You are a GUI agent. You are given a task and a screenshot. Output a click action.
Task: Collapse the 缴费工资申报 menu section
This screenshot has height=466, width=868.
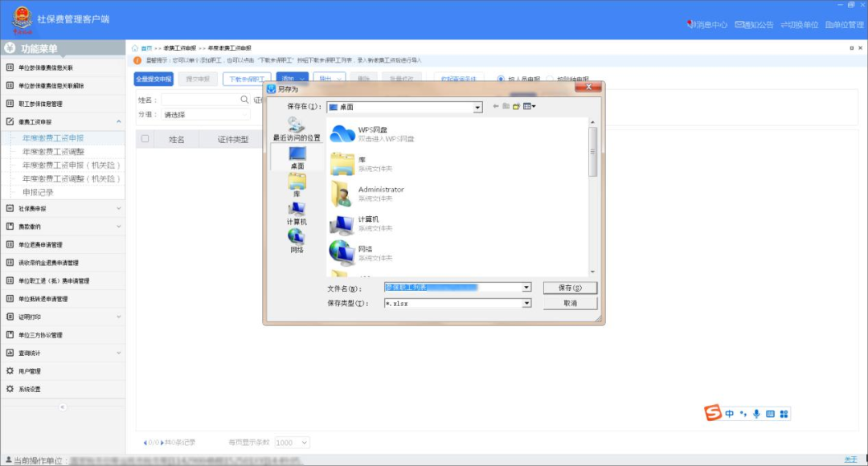click(119, 121)
